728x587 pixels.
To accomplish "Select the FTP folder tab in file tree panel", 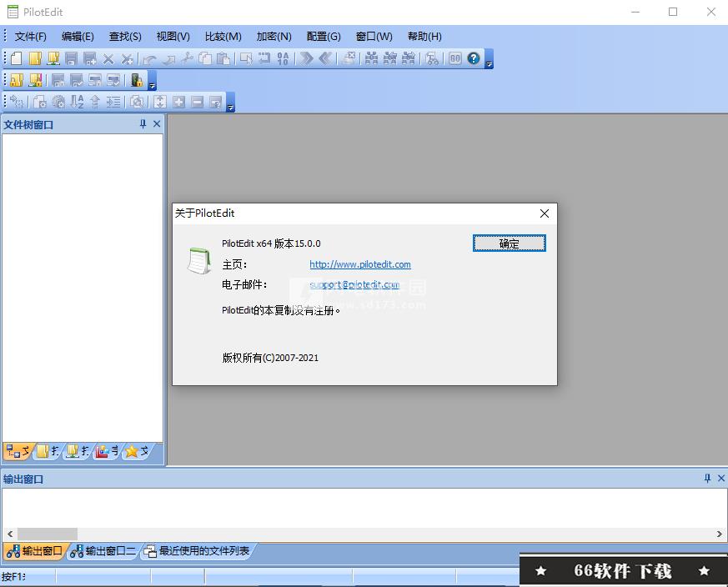I will tap(77, 451).
